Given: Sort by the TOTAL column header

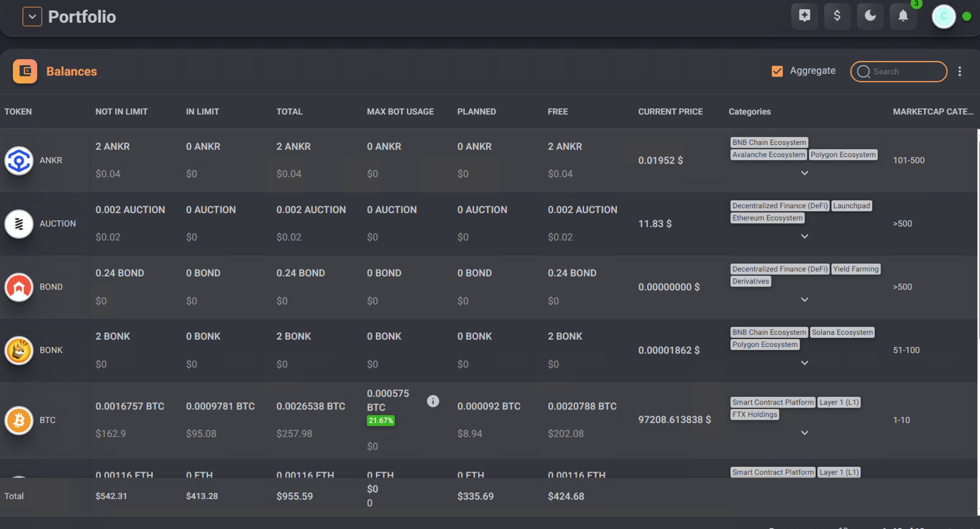Looking at the screenshot, I should tap(289, 111).
